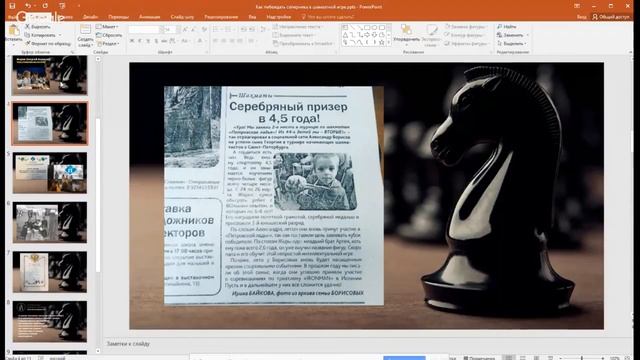
Task: Open the Рецензирование ribbon tab
Action: tap(221, 17)
